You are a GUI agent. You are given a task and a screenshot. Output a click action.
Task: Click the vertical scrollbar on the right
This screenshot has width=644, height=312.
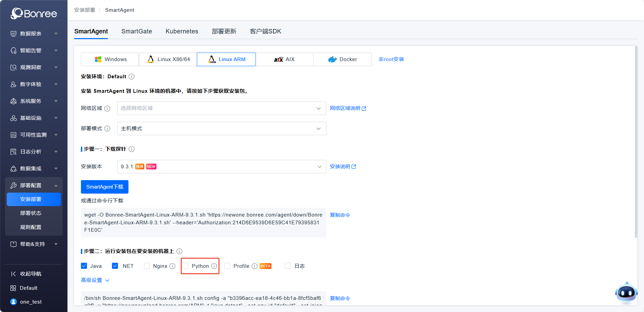(x=636, y=142)
